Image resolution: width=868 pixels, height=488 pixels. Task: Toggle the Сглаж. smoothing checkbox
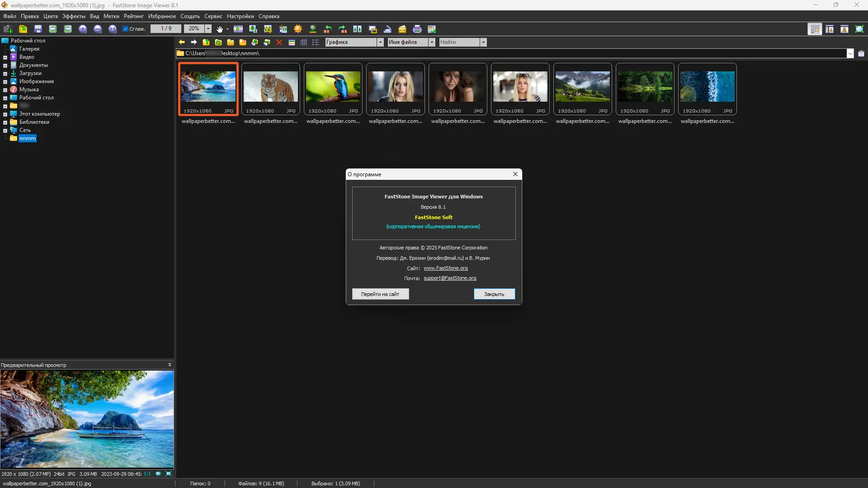pyautogui.click(x=126, y=29)
